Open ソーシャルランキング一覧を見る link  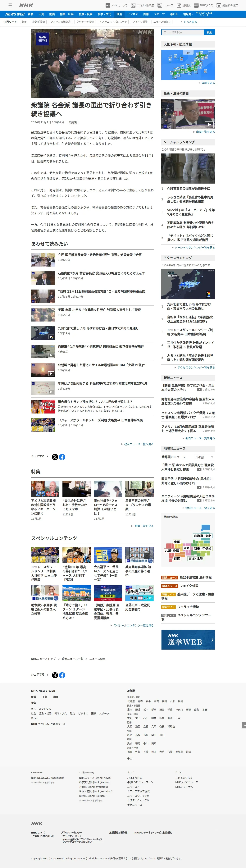(194, 248)
